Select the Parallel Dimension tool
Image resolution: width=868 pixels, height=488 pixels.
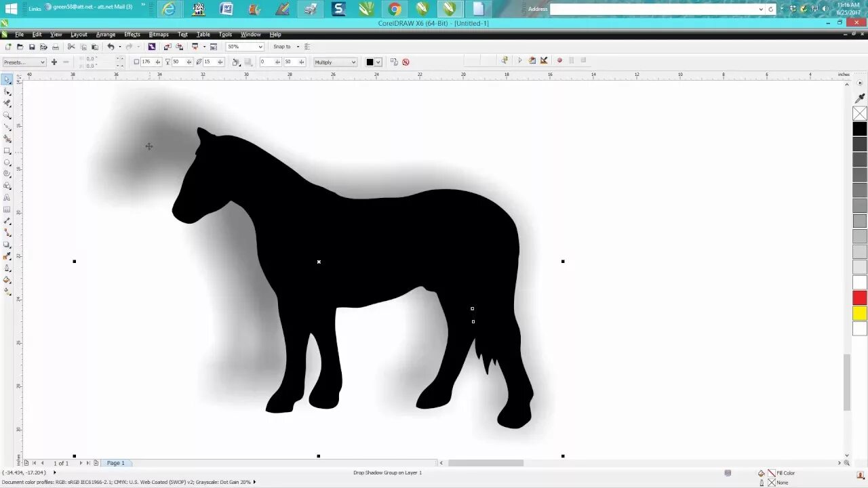tap(7, 221)
